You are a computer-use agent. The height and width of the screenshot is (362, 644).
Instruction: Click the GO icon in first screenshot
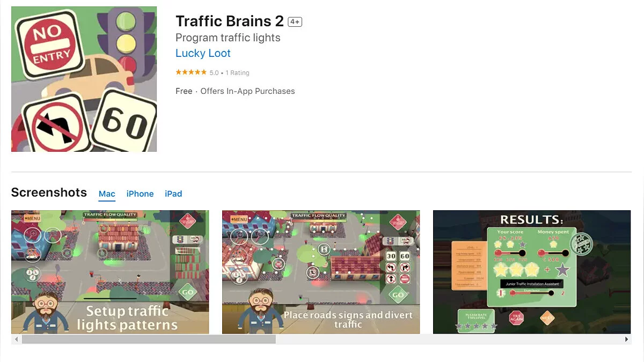[x=187, y=292]
